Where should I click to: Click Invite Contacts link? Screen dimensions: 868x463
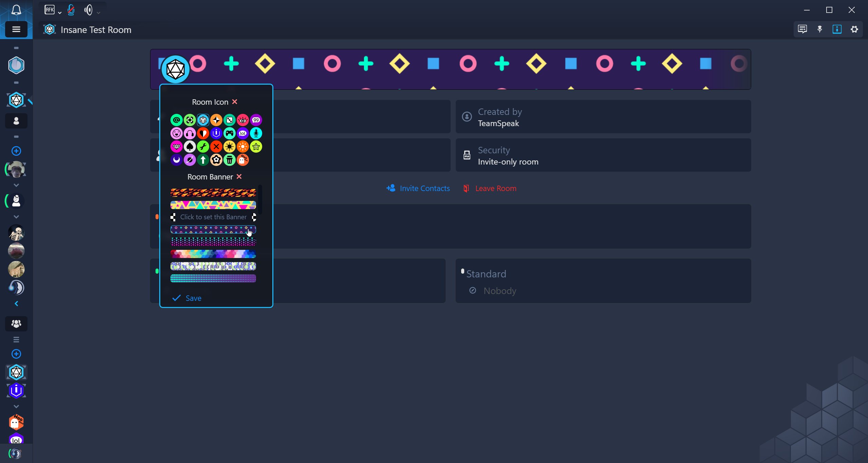[418, 188]
